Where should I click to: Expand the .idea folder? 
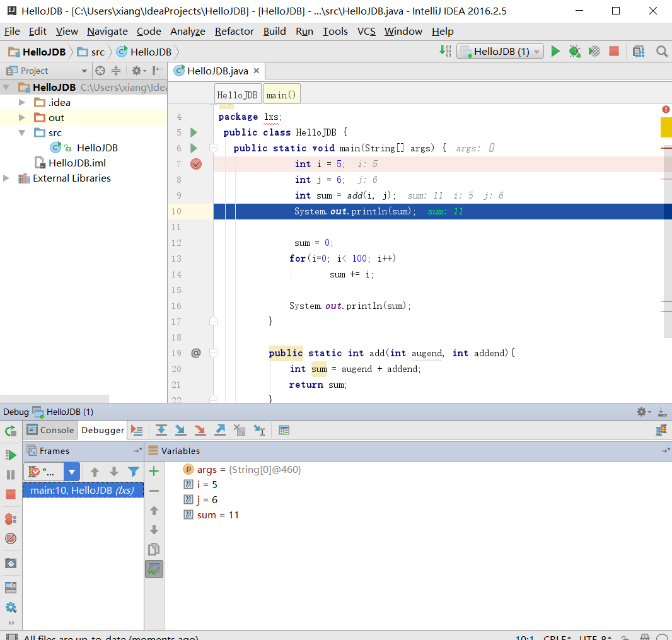21,102
